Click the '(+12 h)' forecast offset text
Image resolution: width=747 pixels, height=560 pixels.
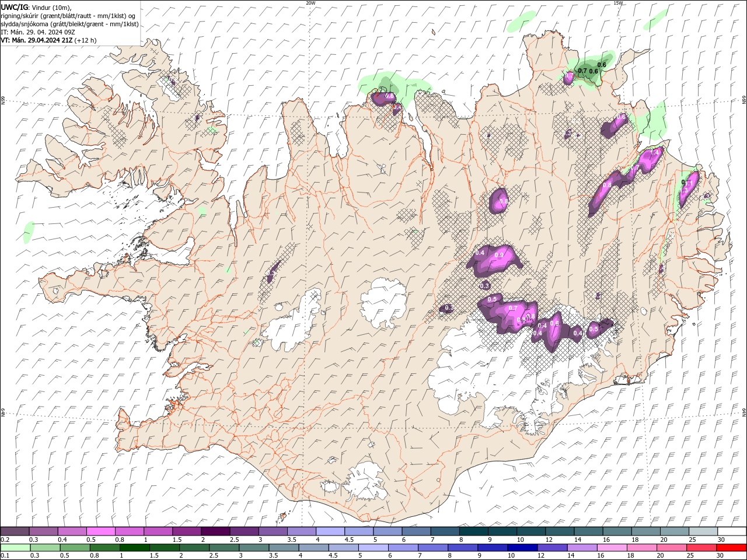85,40
